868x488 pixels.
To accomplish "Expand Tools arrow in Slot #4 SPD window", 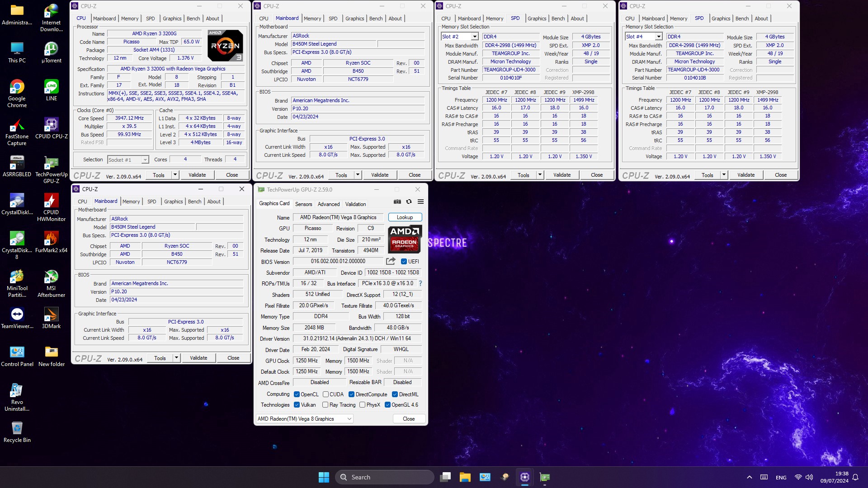I will (x=724, y=175).
